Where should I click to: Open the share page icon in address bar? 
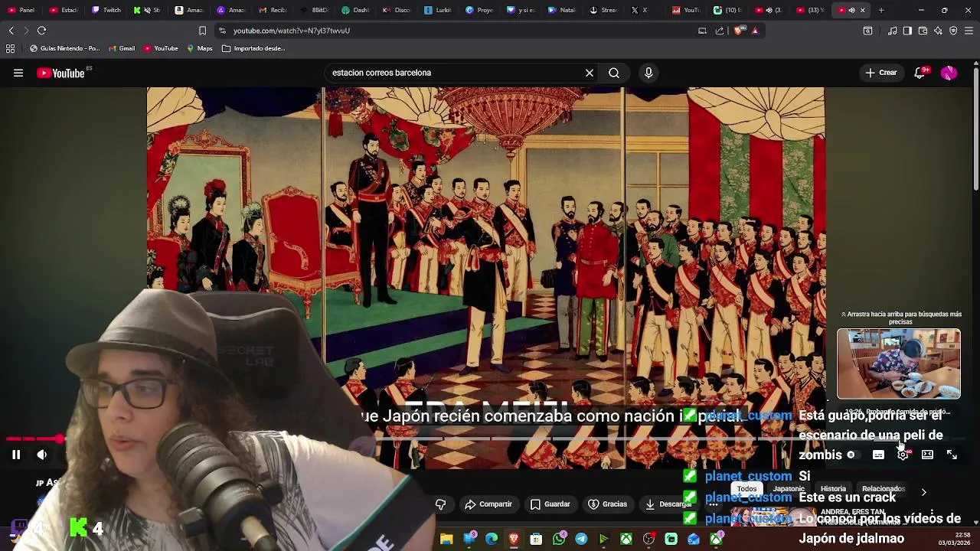[x=720, y=31]
